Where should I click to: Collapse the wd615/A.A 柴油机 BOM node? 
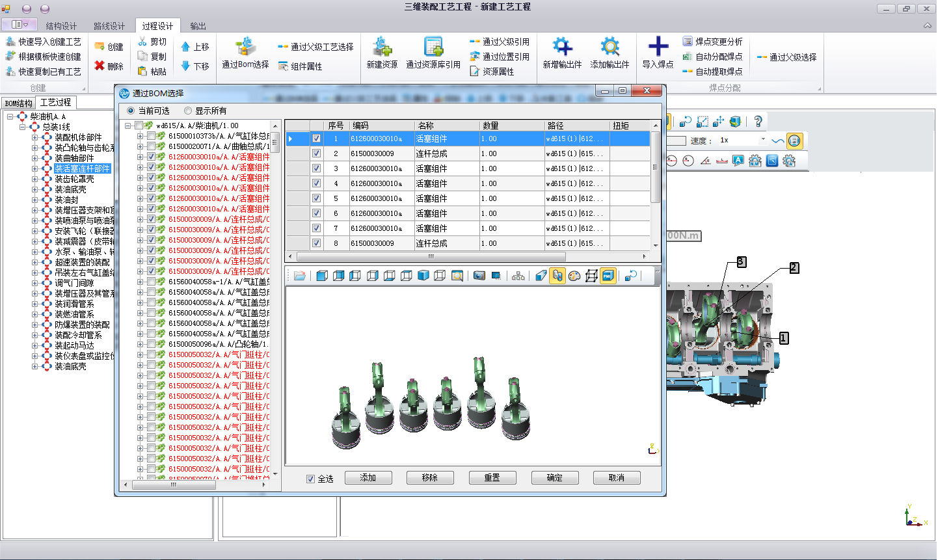point(128,126)
